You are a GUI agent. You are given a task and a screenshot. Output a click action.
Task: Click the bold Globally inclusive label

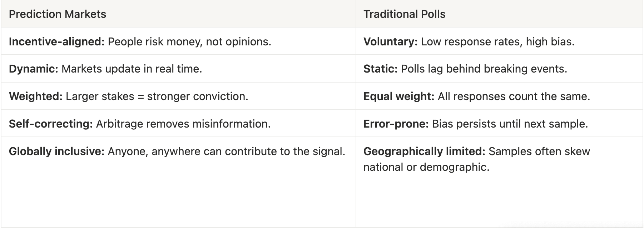pyautogui.click(x=56, y=152)
